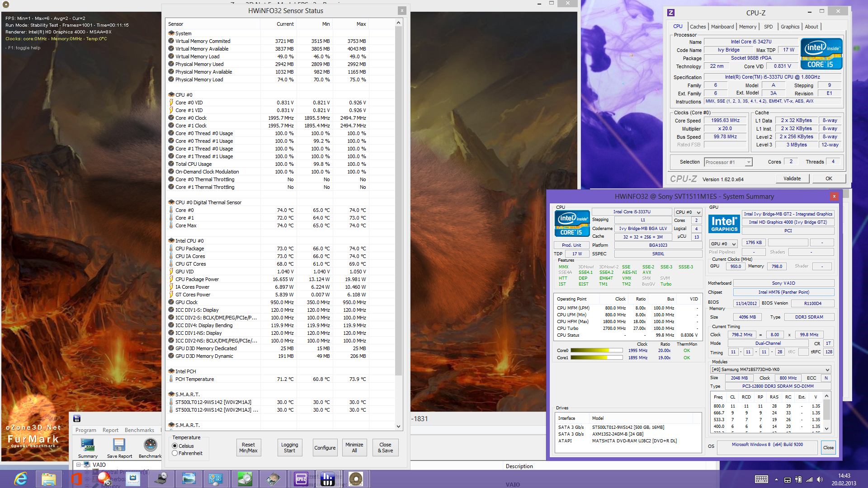The width and height of the screenshot is (868, 488).
Task: Open the Benchmark gauge icon
Action: click(150, 446)
